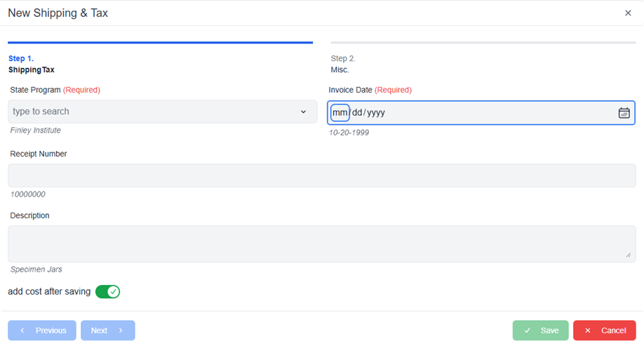
Task: Click the State Program (Required) label
Action: coord(55,90)
